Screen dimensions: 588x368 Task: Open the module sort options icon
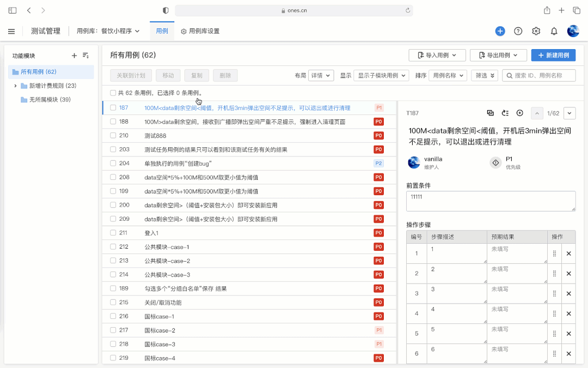click(x=85, y=56)
